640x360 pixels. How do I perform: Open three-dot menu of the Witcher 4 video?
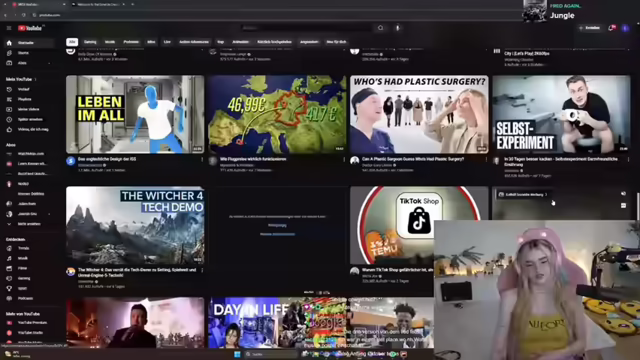[x=202, y=271]
